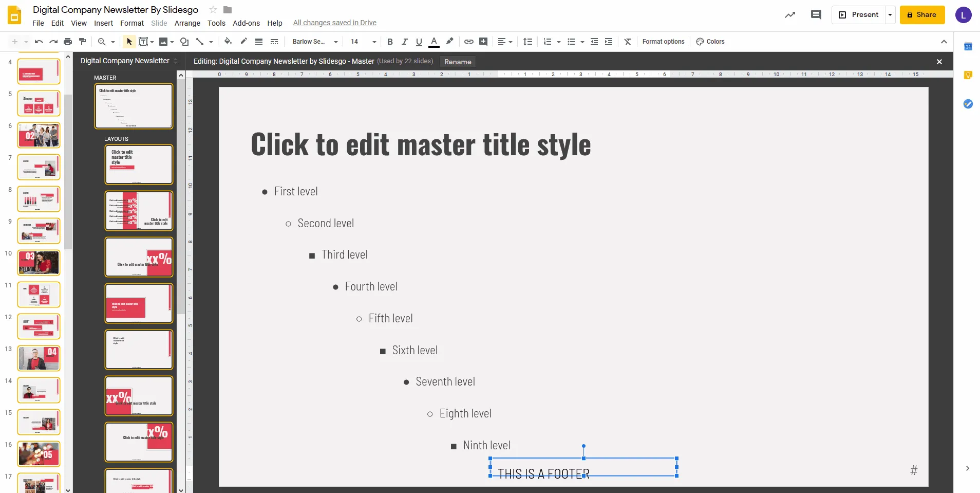The height and width of the screenshot is (493, 980).
Task: Open the Colors theme editor
Action: [x=711, y=42]
